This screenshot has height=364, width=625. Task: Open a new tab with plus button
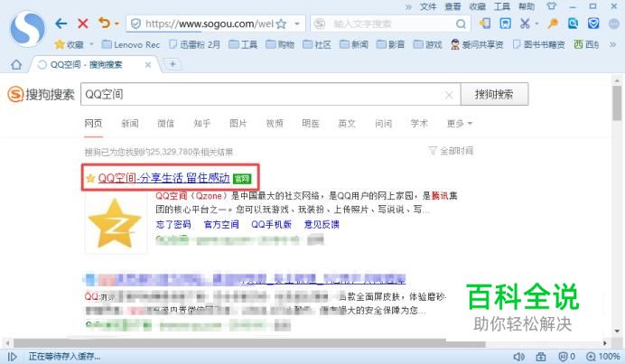click(173, 64)
